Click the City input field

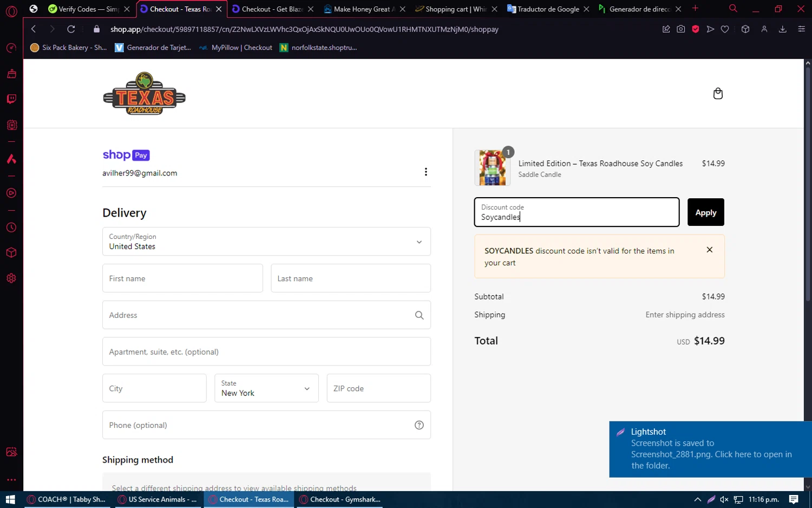[154, 388]
